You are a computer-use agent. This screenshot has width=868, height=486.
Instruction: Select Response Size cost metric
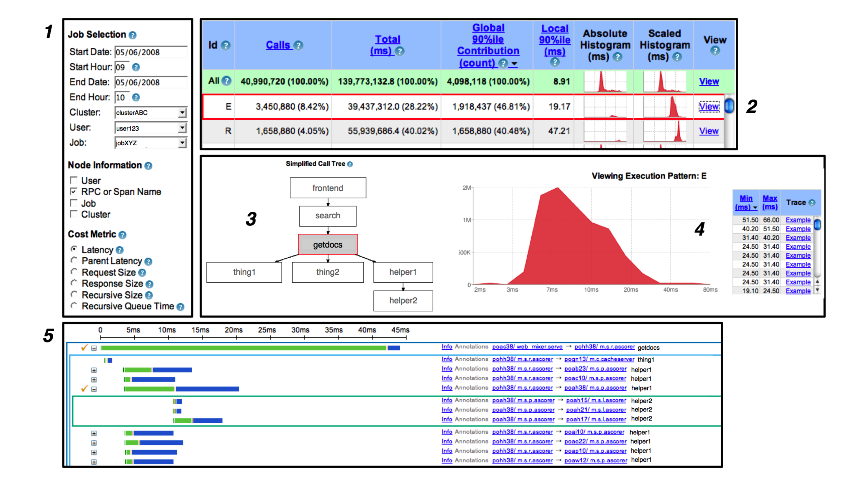tap(74, 283)
